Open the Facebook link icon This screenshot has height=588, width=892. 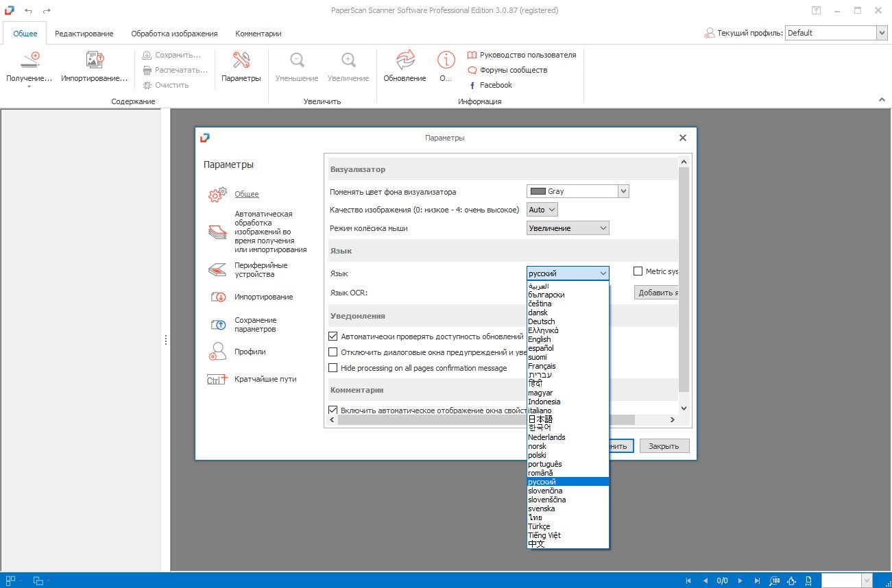pyautogui.click(x=472, y=86)
